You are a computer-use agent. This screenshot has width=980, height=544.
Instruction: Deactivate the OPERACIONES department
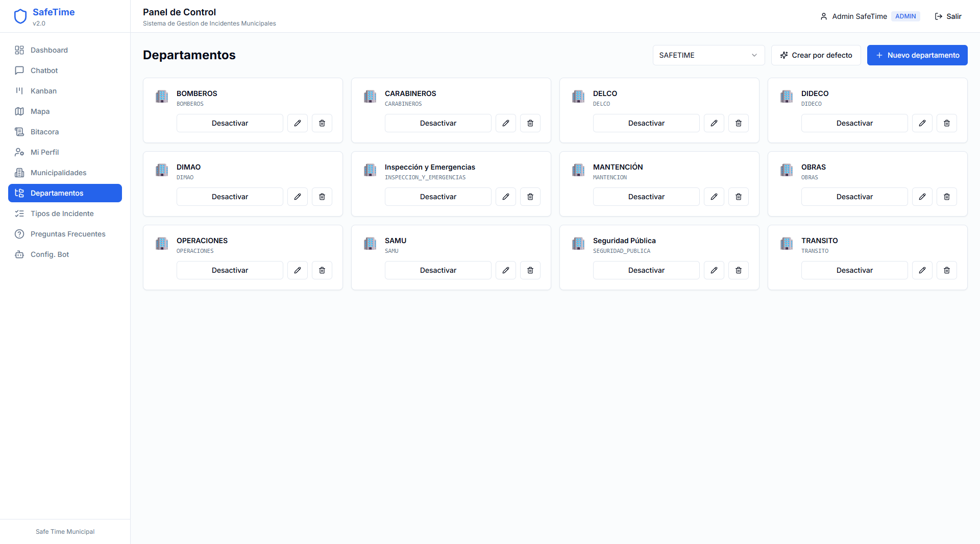pyautogui.click(x=230, y=270)
